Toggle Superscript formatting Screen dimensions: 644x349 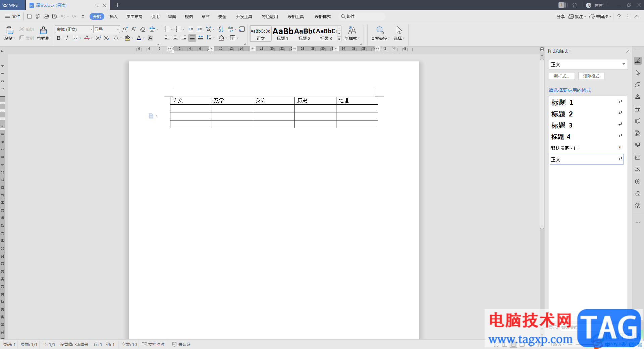click(x=98, y=38)
